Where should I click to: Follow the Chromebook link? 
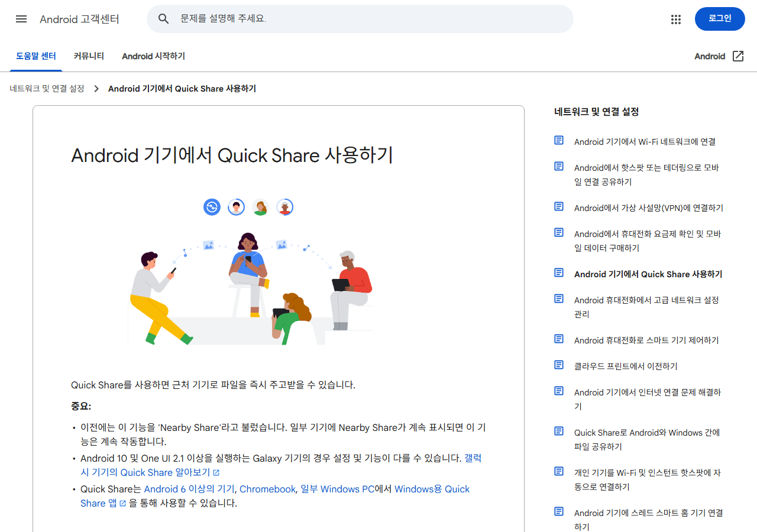pyautogui.click(x=267, y=489)
